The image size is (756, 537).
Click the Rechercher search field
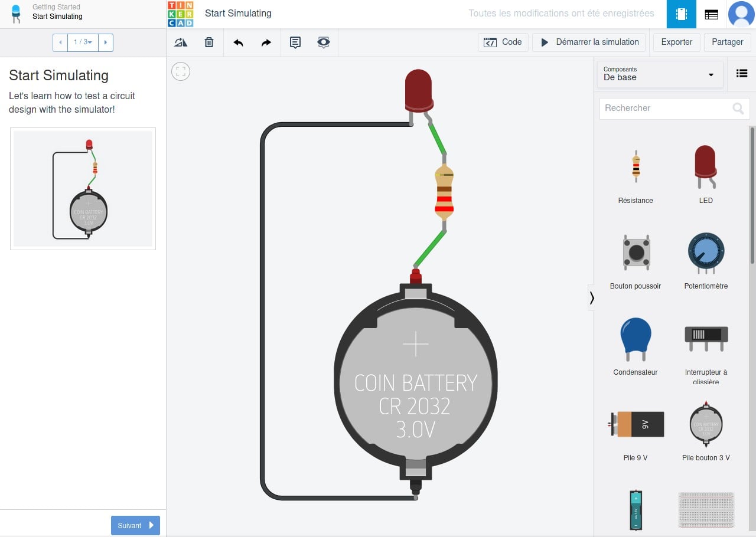666,109
